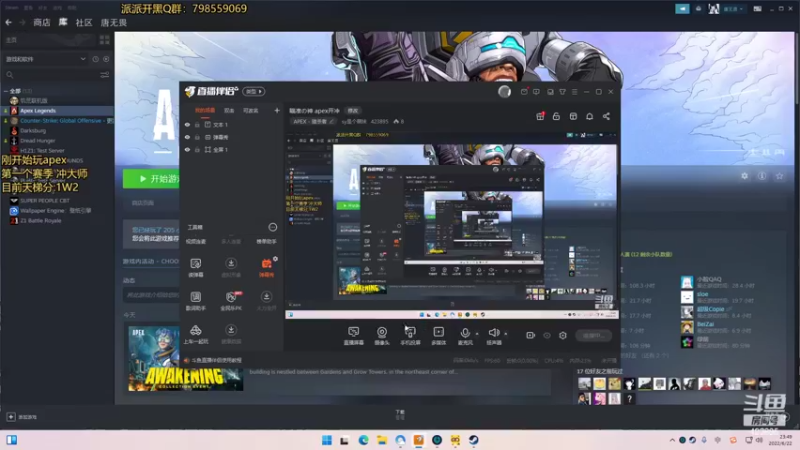
Task: Go back with Steam's left arrow
Action: pyautogui.click(x=8, y=22)
